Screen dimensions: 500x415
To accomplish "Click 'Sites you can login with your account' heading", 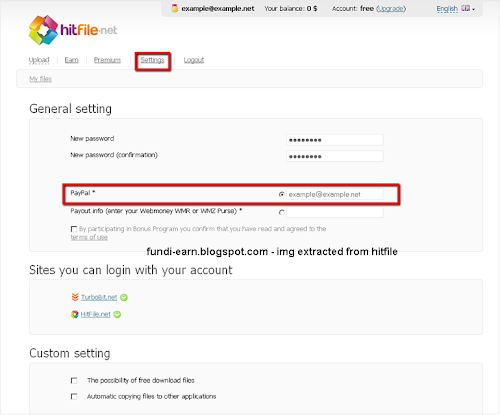I will [x=131, y=270].
